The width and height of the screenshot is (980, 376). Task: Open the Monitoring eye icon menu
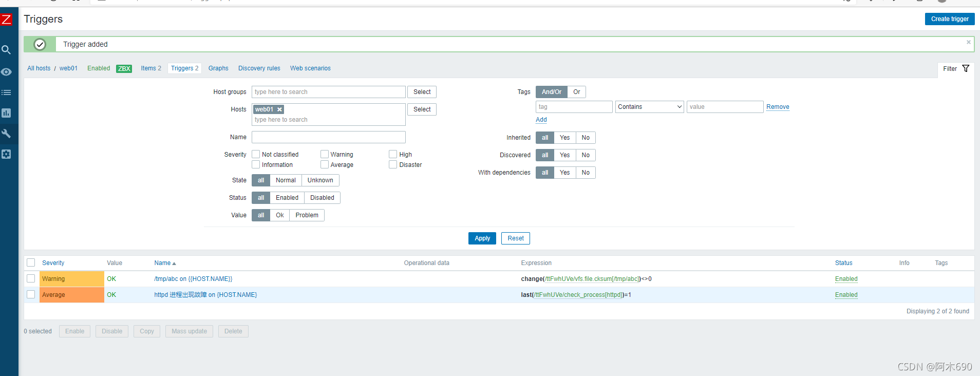click(x=6, y=72)
